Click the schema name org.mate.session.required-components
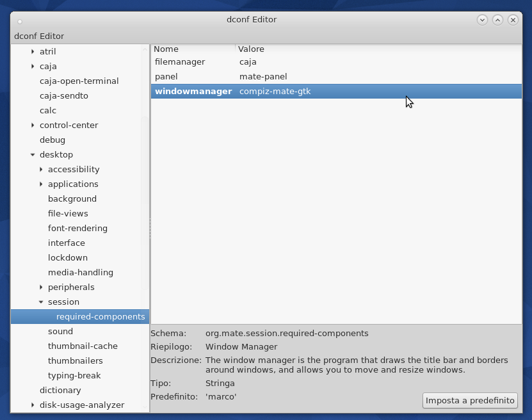Image resolution: width=532 pixels, height=420 pixels. (x=287, y=334)
